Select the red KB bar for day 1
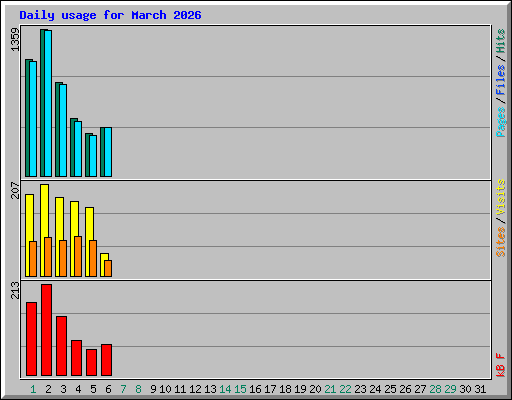512x400 pixels. tap(31, 339)
